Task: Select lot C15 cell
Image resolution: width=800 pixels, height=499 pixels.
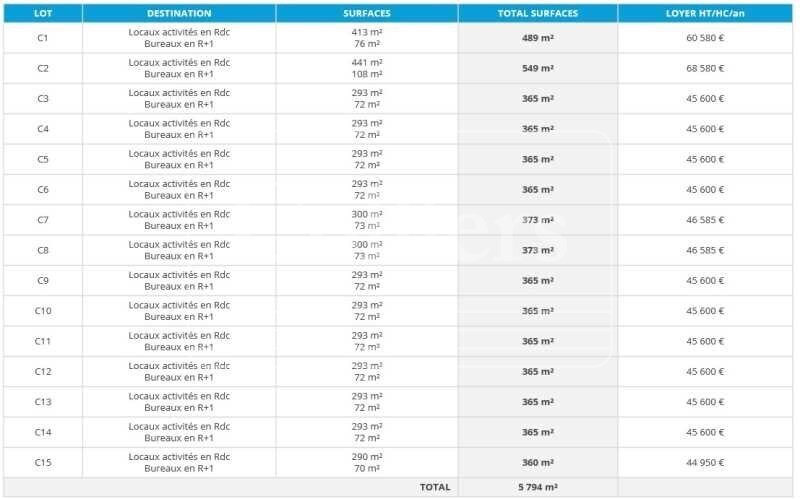Action: 43,463
